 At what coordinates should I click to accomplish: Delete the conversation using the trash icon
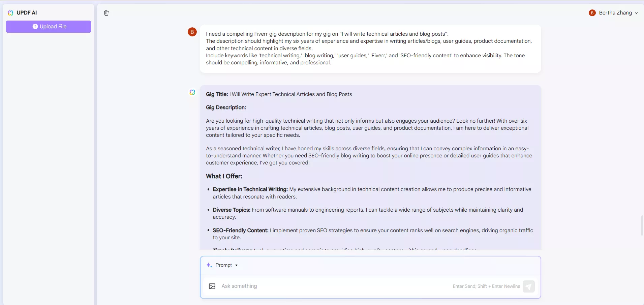click(106, 13)
